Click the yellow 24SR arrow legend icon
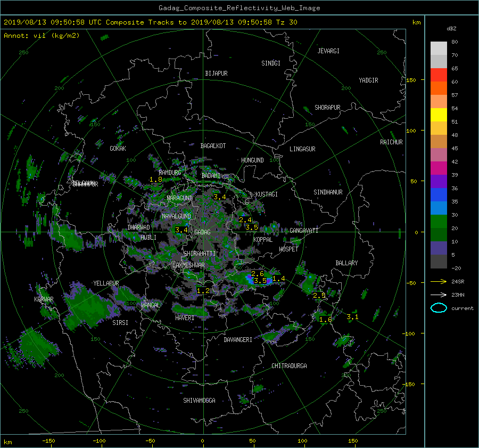479x448 pixels. pyautogui.click(x=439, y=281)
